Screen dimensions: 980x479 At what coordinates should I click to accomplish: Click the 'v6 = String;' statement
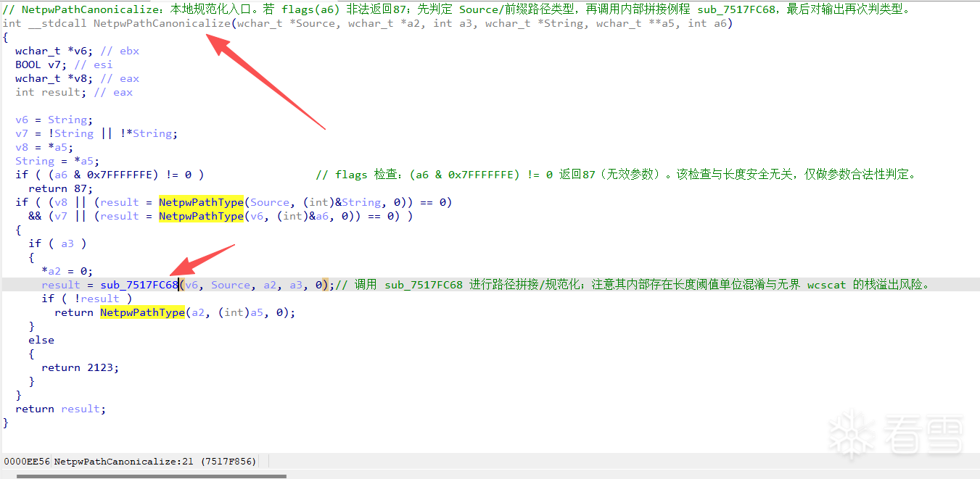point(54,120)
